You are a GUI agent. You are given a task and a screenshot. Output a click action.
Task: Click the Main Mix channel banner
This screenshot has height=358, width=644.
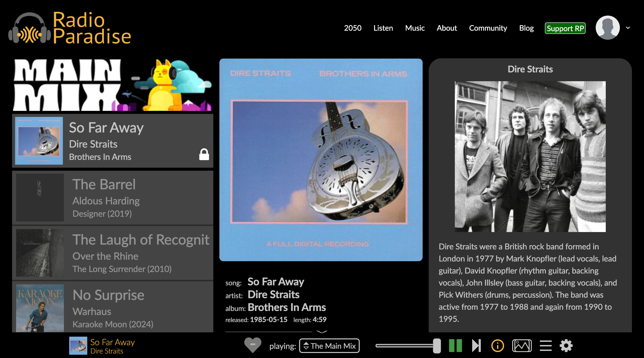coord(112,85)
